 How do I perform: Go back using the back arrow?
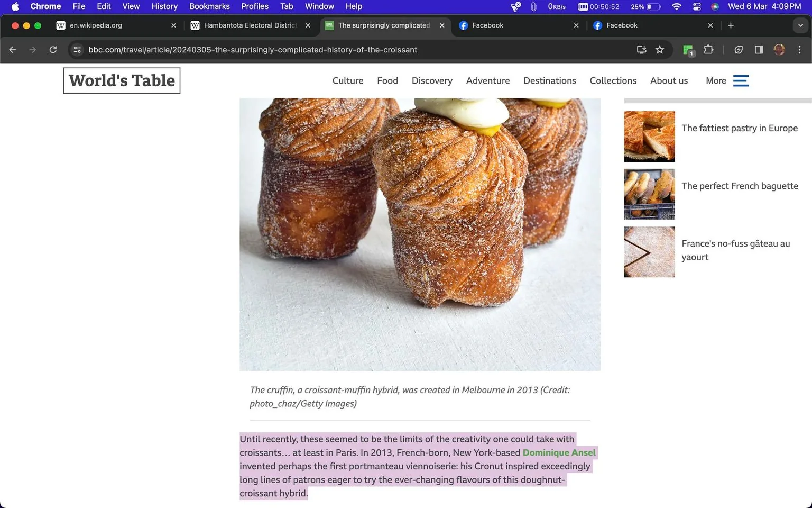coord(12,49)
